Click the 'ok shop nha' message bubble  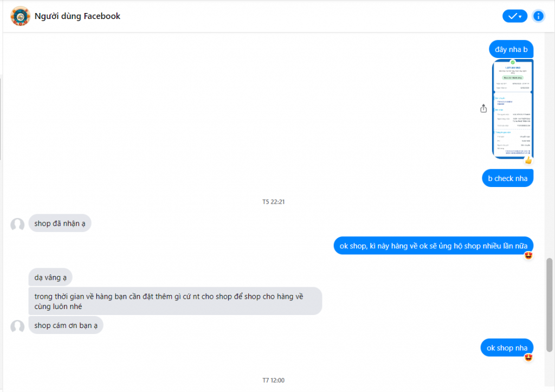[x=507, y=348]
